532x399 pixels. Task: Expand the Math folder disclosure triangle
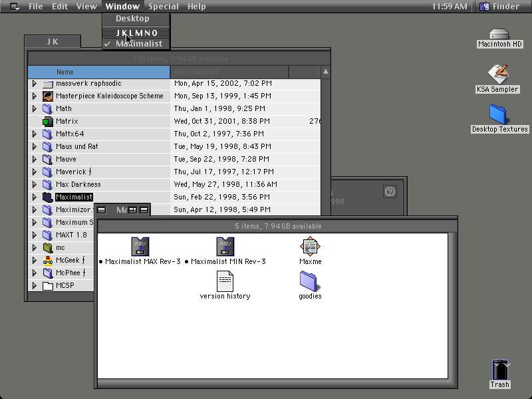[x=35, y=108]
